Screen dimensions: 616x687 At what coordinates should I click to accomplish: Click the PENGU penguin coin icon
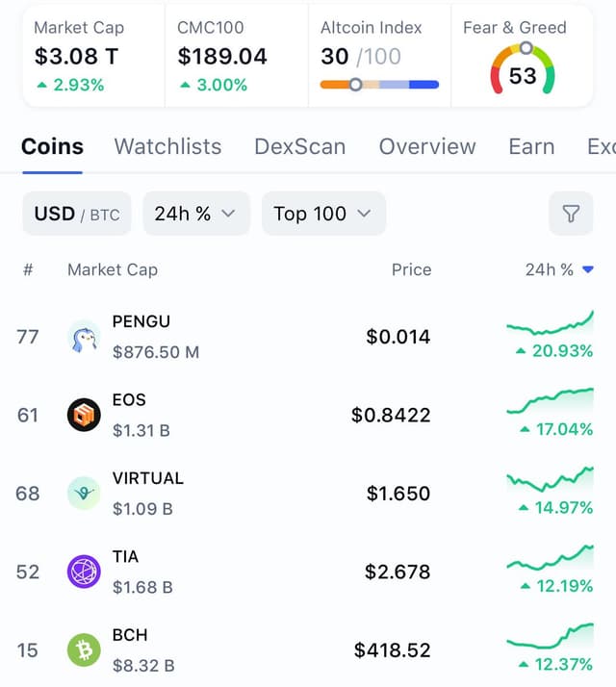[x=84, y=338]
